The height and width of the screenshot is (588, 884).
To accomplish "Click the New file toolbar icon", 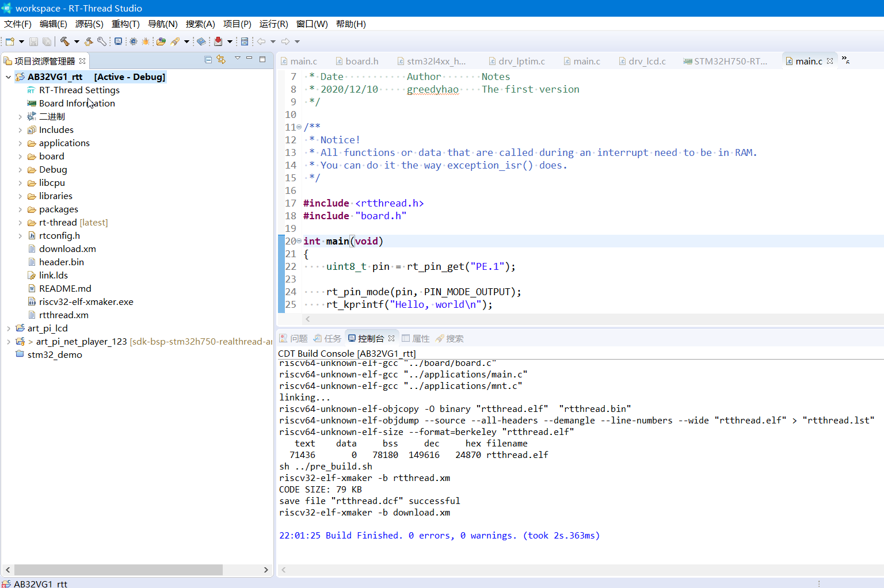I will point(10,41).
